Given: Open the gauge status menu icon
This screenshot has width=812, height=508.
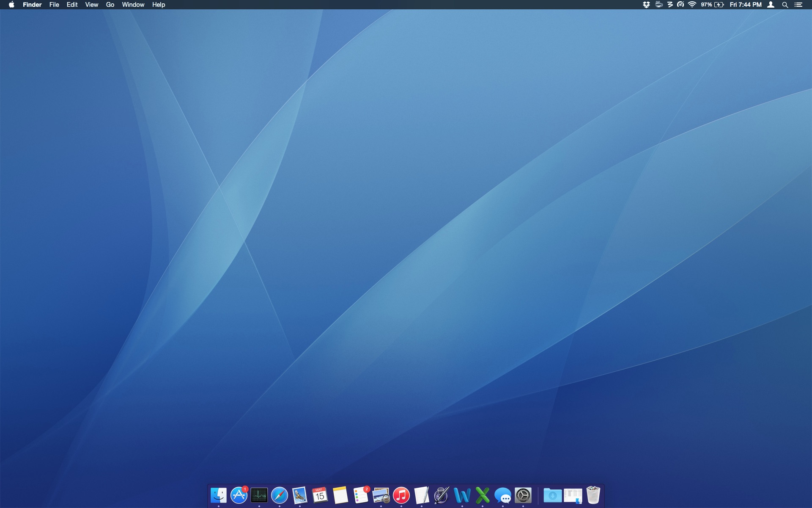Looking at the screenshot, I should point(680,5).
